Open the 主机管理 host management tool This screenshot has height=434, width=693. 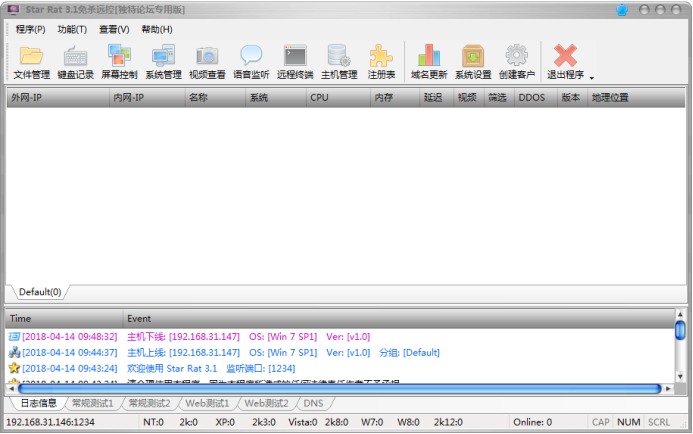click(x=339, y=62)
